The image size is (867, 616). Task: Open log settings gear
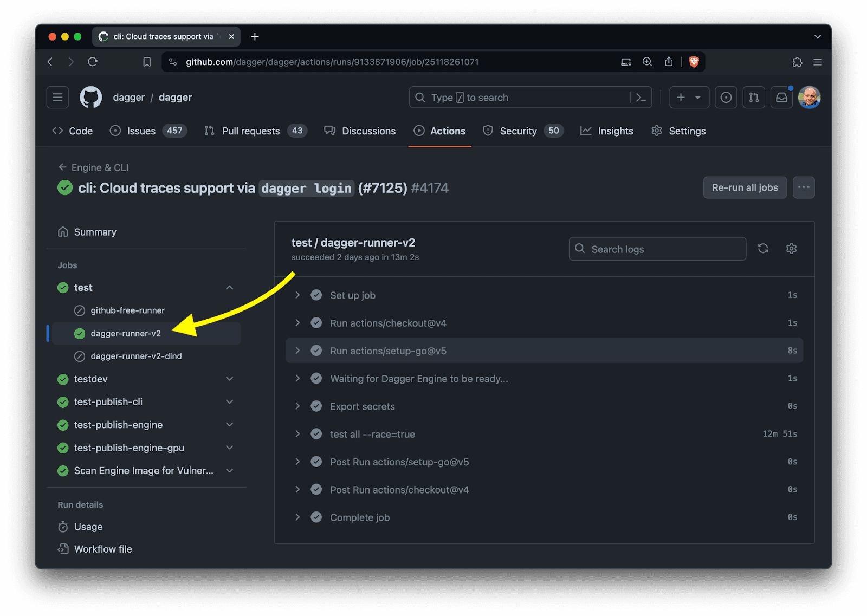point(791,249)
